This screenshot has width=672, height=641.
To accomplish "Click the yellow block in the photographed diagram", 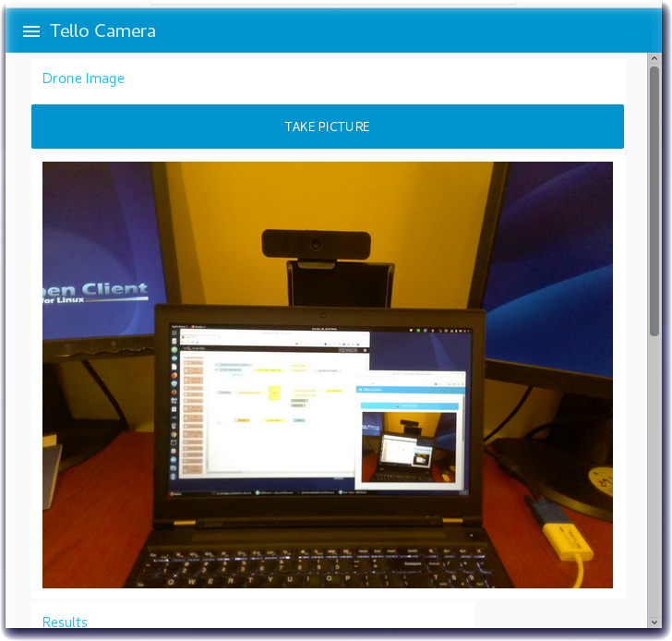I will (274, 392).
